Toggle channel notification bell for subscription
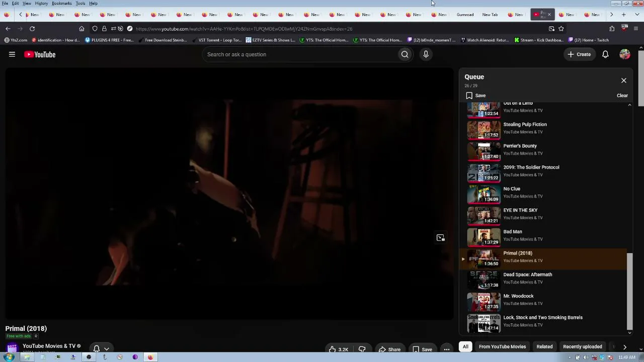The height and width of the screenshot is (362, 644). click(97, 348)
